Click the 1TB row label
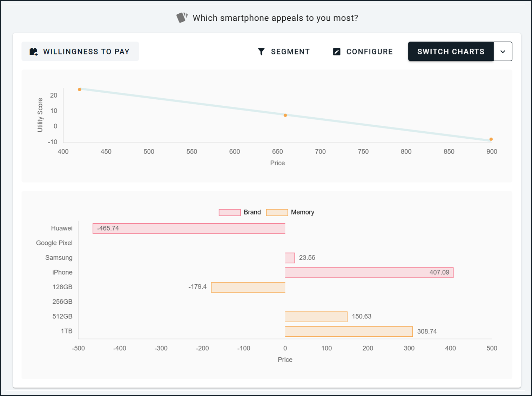Screen dimensions: 532x396 (x=67, y=331)
